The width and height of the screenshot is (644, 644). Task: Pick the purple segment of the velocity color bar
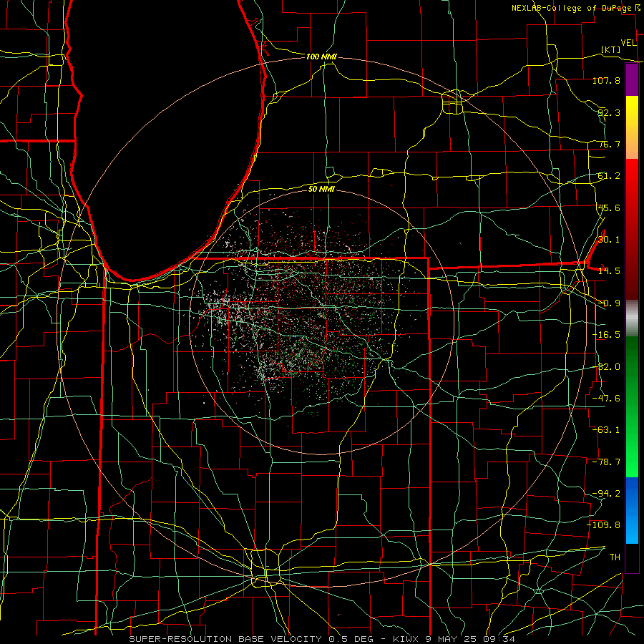pyautogui.click(x=632, y=79)
